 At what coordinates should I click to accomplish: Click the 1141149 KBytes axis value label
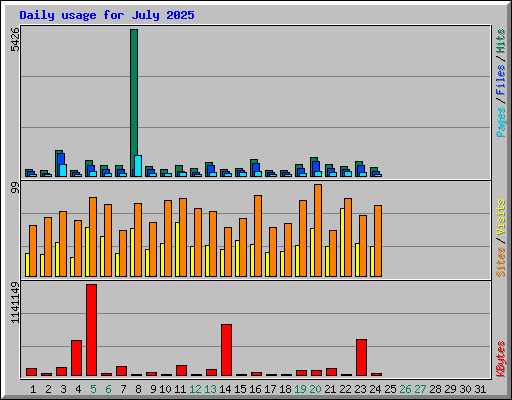(x=15, y=302)
